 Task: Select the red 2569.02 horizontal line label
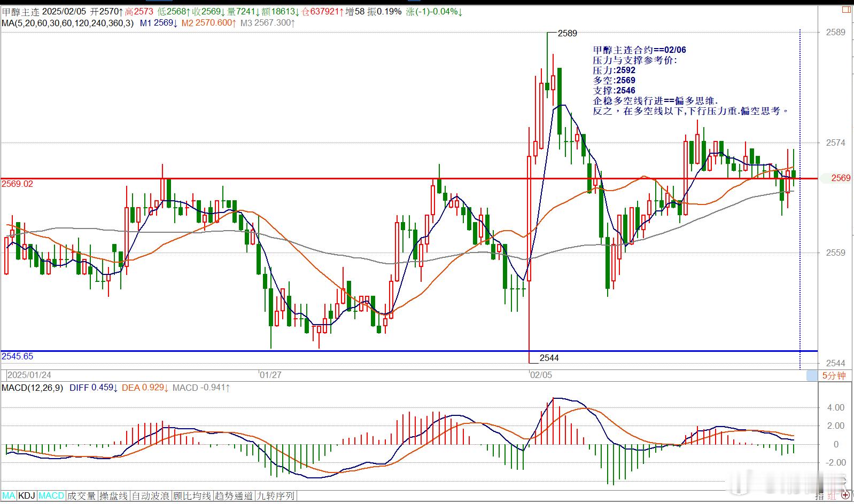pos(18,184)
